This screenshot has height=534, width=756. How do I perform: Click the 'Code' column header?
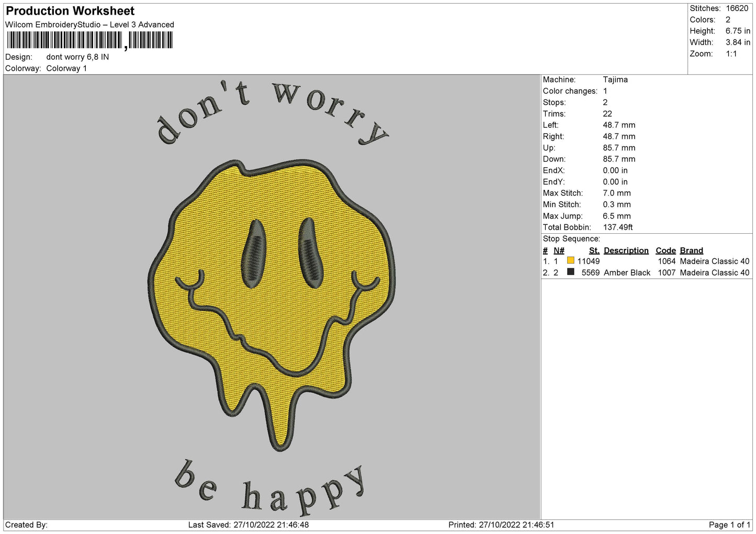tap(665, 251)
